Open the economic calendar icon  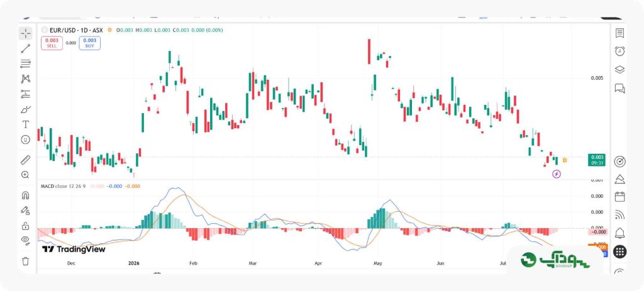click(619, 197)
